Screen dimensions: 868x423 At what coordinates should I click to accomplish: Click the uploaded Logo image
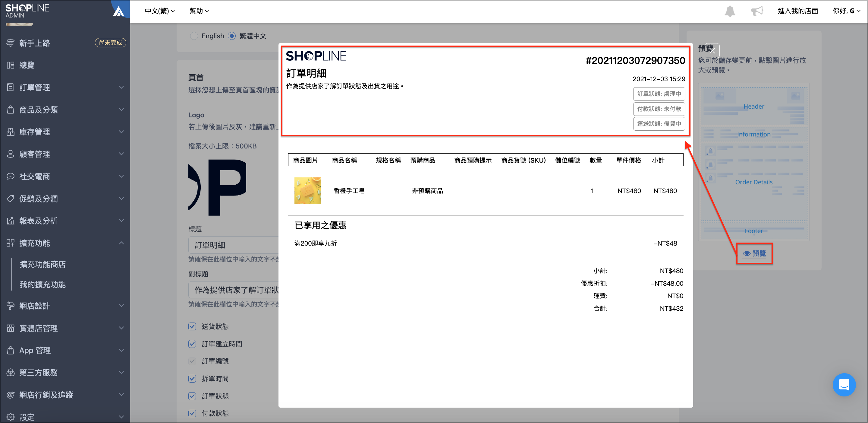point(217,188)
